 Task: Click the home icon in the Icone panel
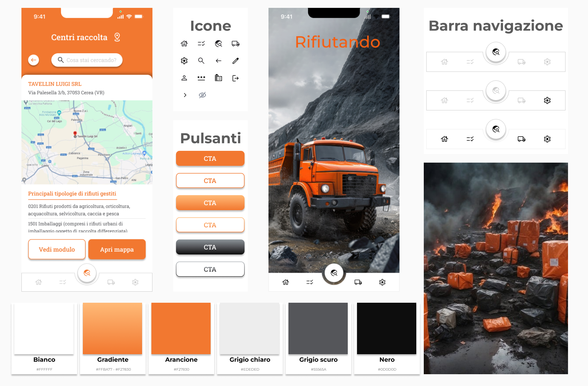click(184, 44)
